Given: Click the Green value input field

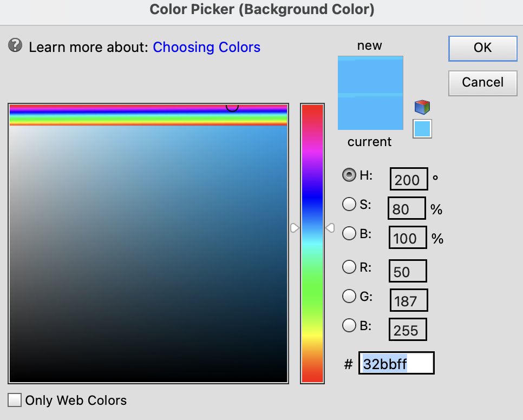Looking at the screenshot, I should pos(408,300).
